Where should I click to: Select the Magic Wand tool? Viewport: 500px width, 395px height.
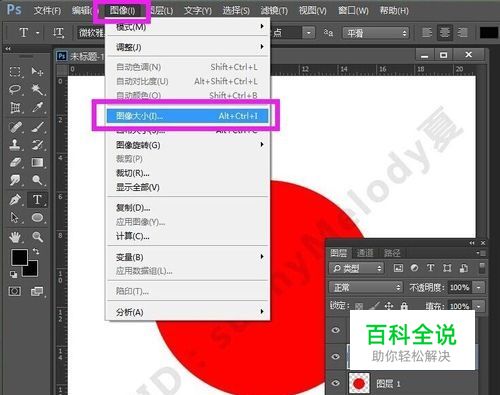[x=37, y=89]
